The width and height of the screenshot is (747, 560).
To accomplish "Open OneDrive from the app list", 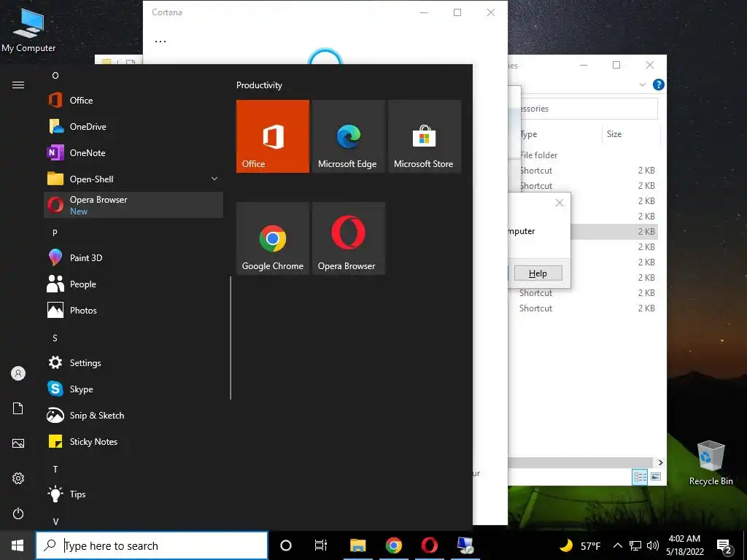I will coord(133,127).
